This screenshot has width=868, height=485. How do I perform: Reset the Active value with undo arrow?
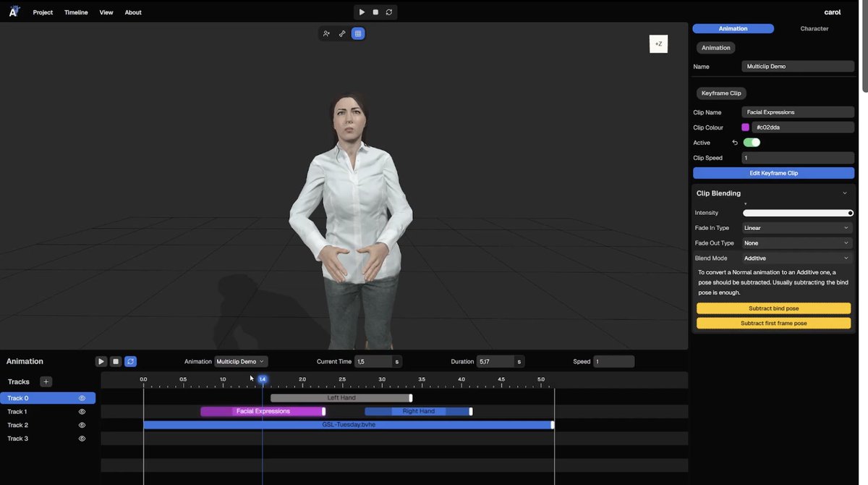735,143
